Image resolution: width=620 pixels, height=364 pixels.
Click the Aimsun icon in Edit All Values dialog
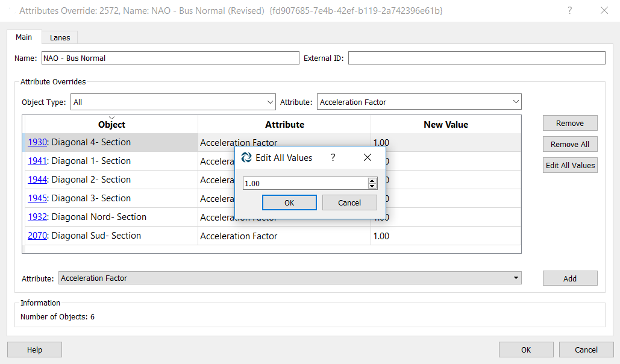pyautogui.click(x=246, y=157)
